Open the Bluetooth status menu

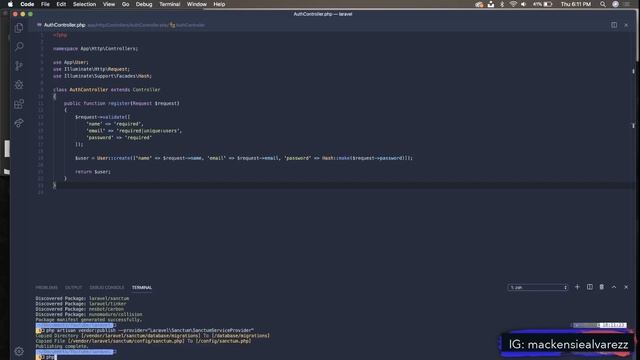[x=502, y=4]
